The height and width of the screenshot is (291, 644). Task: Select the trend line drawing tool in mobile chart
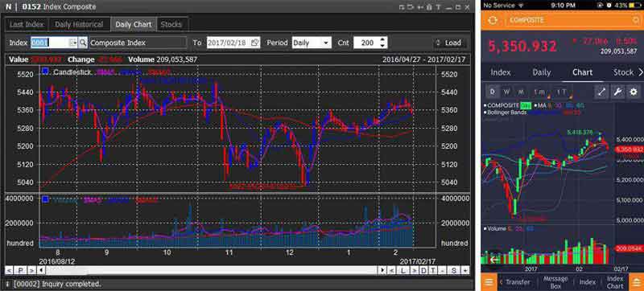(x=601, y=92)
